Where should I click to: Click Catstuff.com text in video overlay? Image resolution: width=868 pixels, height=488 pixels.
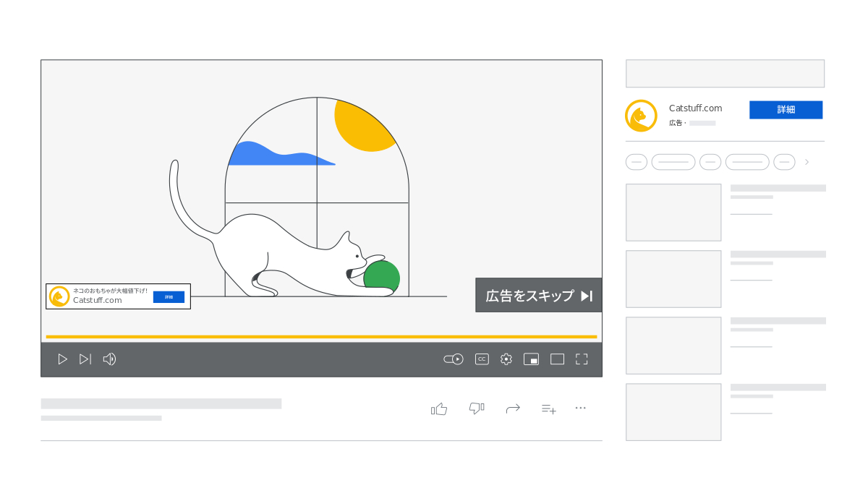click(98, 300)
